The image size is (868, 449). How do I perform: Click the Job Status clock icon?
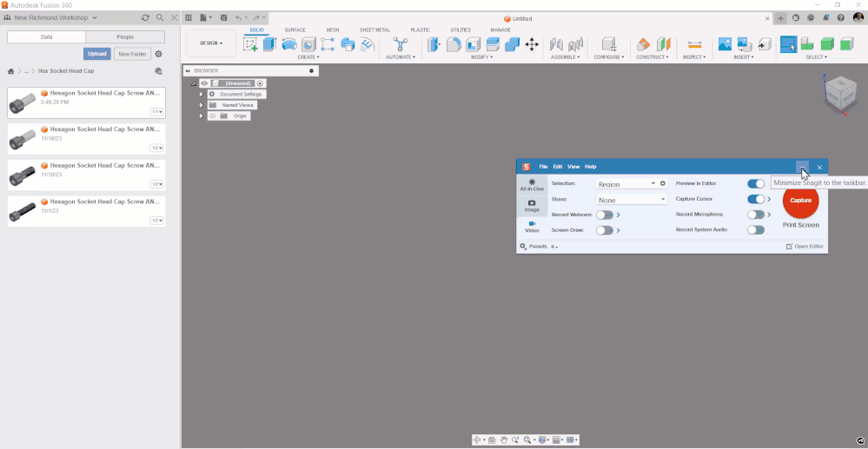(x=811, y=17)
